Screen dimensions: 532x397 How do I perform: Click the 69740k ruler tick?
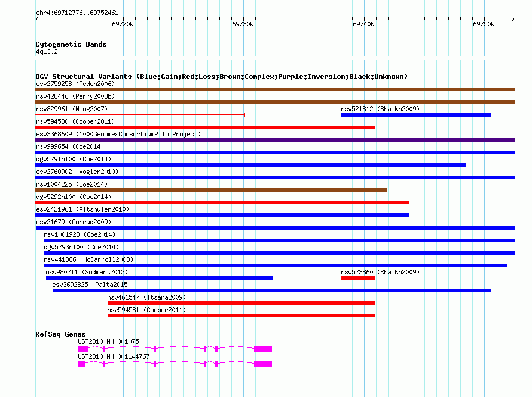(x=363, y=24)
